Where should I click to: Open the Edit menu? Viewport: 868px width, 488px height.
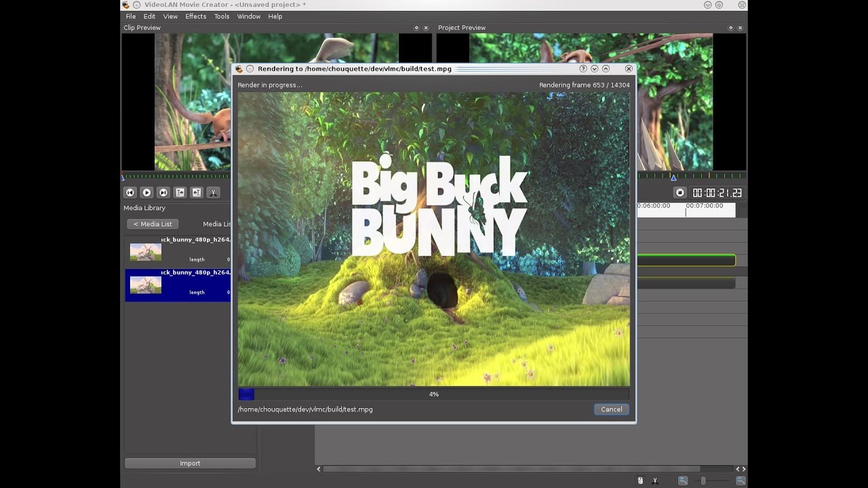point(149,16)
